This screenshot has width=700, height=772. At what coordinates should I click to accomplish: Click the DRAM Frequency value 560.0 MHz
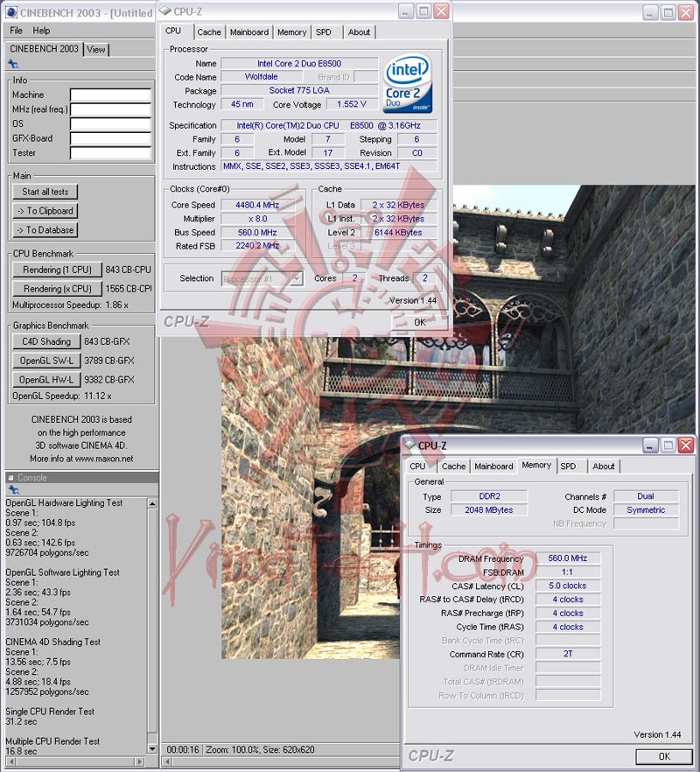(568, 558)
